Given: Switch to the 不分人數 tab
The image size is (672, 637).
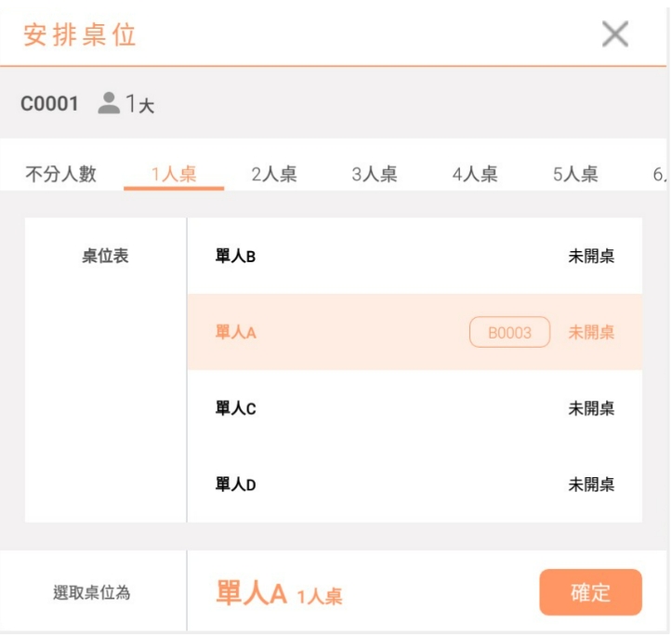Looking at the screenshot, I should pos(60,174).
